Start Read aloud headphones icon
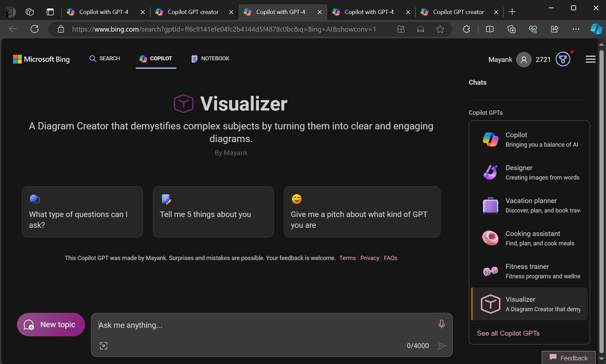Image resolution: width=606 pixels, height=364 pixels. 421,29
